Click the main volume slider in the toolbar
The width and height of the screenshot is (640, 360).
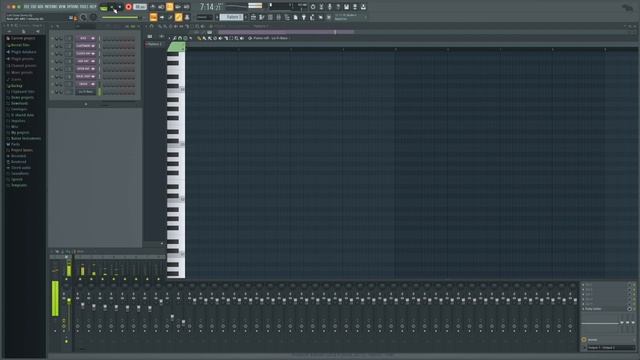tap(121, 18)
